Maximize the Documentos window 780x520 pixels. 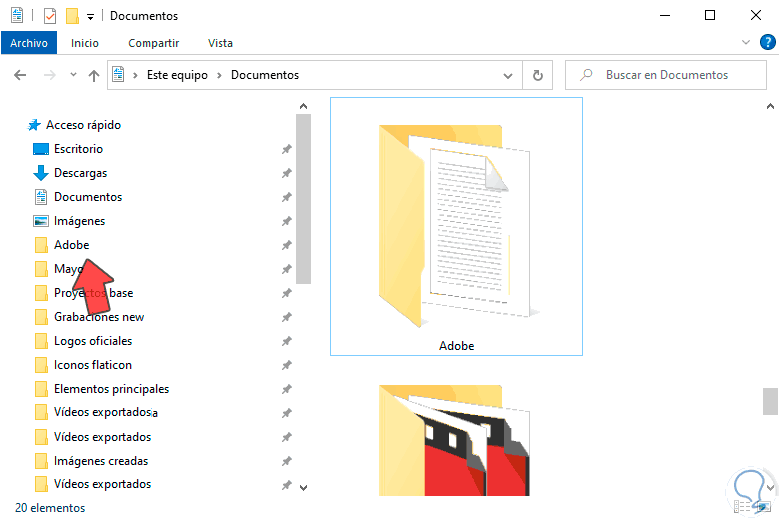pos(710,16)
